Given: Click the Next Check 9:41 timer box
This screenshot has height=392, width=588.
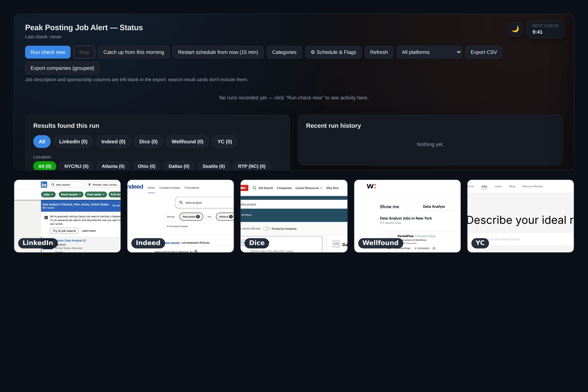Looking at the screenshot, I should (545, 29).
